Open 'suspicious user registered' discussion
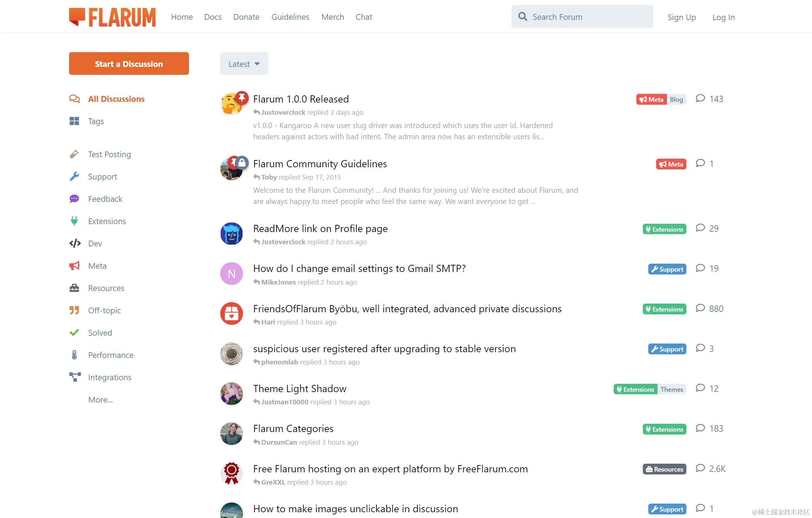Viewport: 812px width, 518px height. [x=384, y=349]
